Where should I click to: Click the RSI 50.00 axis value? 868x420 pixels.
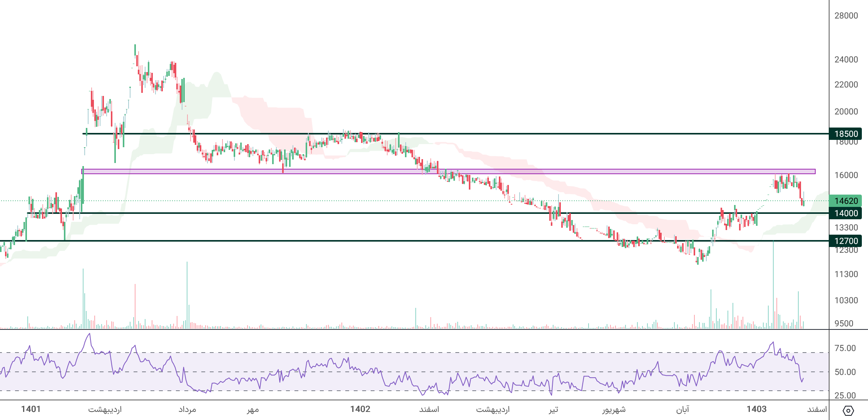(845, 372)
